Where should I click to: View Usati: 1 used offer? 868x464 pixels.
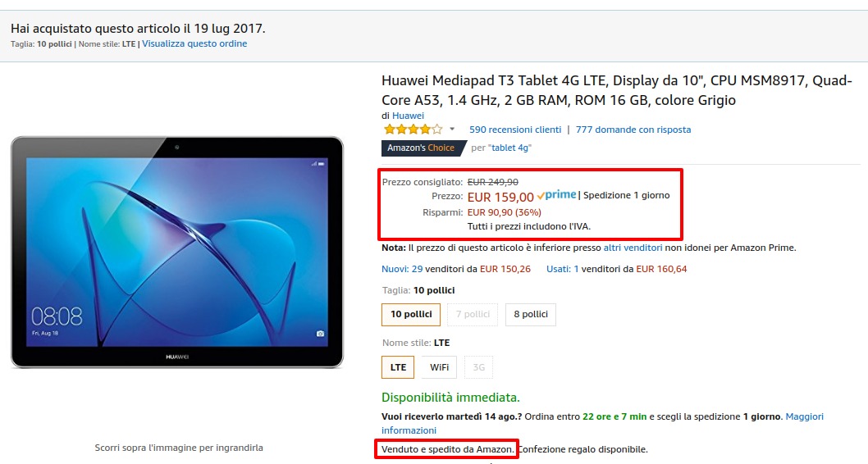(563, 269)
